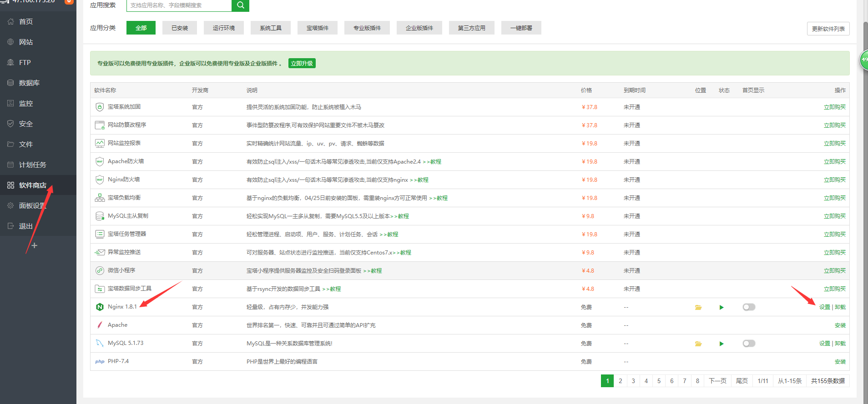Toggle Nginx homepage display switch

(x=749, y=307)
